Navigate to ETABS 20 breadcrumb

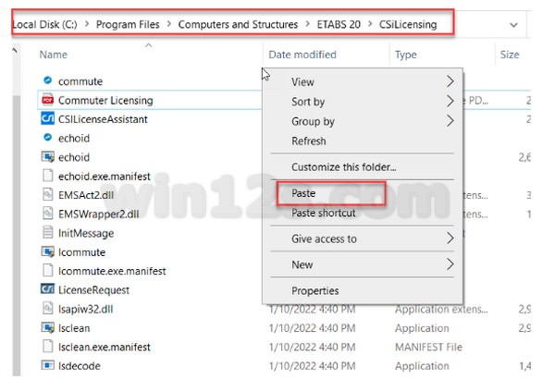pos(339,24)
